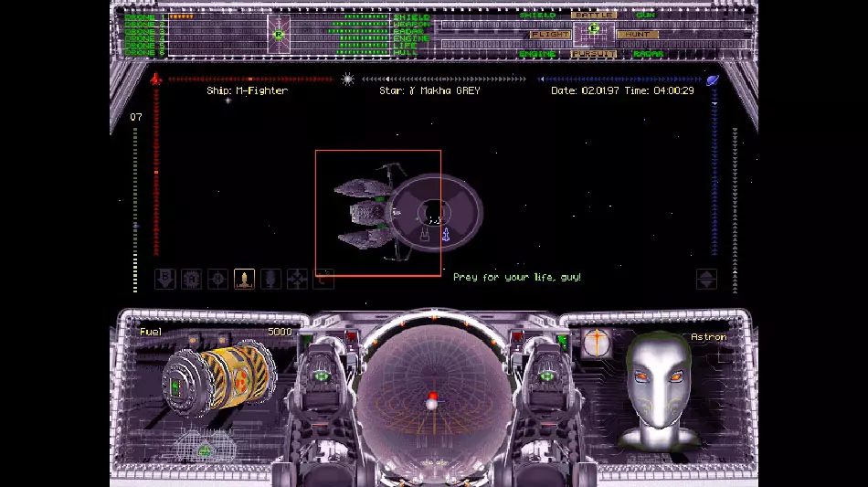Click the Drone 3 row label
This screenshot has height=487, width=868.
pos(144,32)
